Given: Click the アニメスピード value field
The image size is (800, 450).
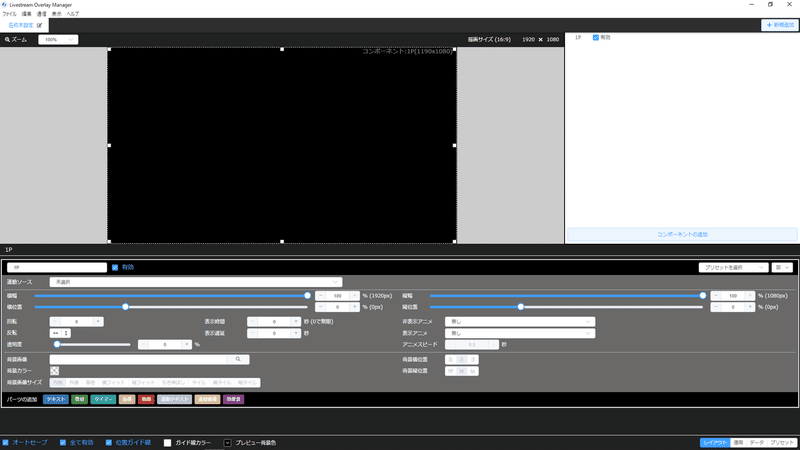Looking at the screenshot, I should [x=472, y=344].
